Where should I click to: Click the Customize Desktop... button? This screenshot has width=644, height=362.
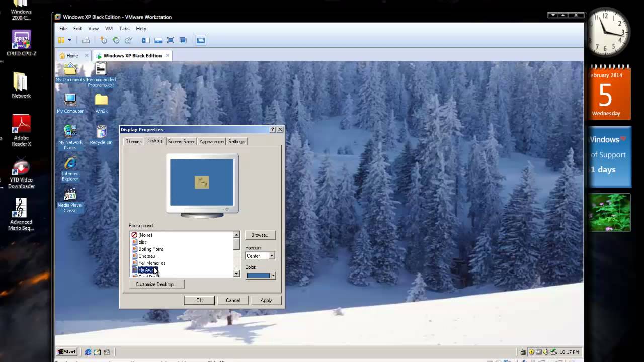click(x=156, y=284)
